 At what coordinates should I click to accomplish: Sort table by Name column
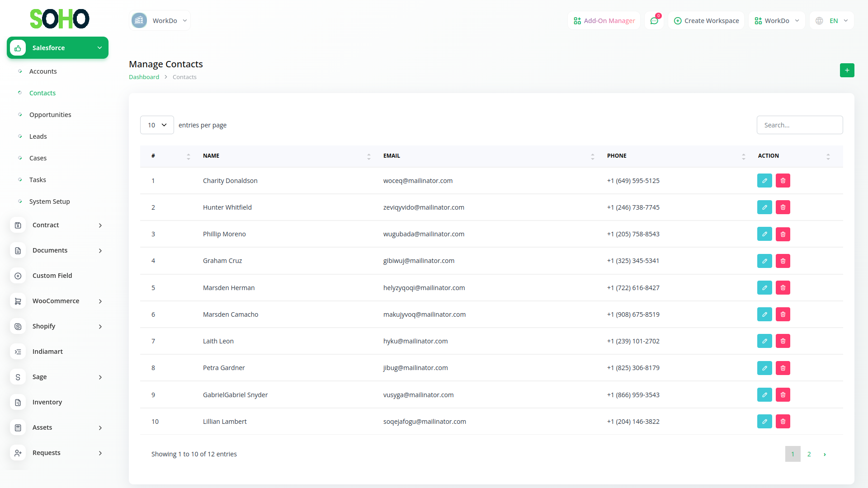pos(368,156)
